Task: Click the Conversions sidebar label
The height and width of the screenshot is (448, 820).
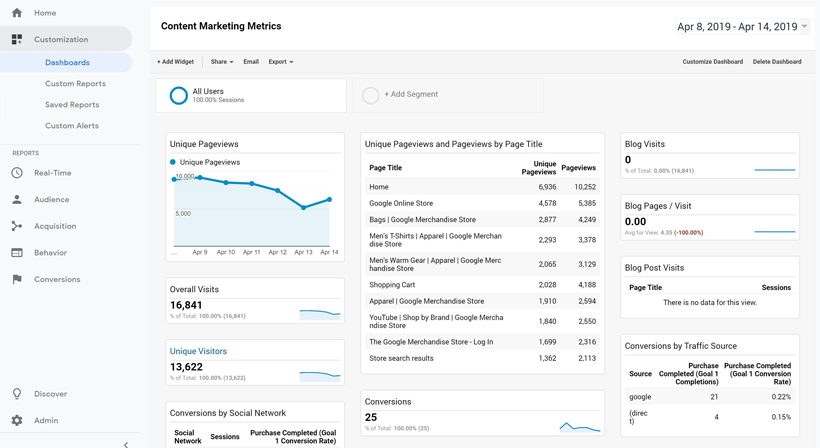Action: (57, 279)
